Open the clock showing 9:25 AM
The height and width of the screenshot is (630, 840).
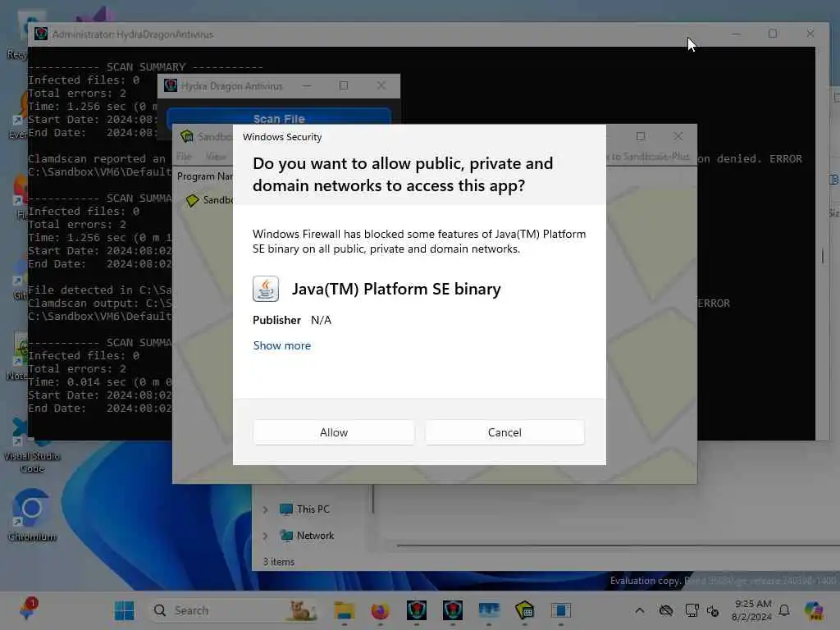tap(752, 610)
